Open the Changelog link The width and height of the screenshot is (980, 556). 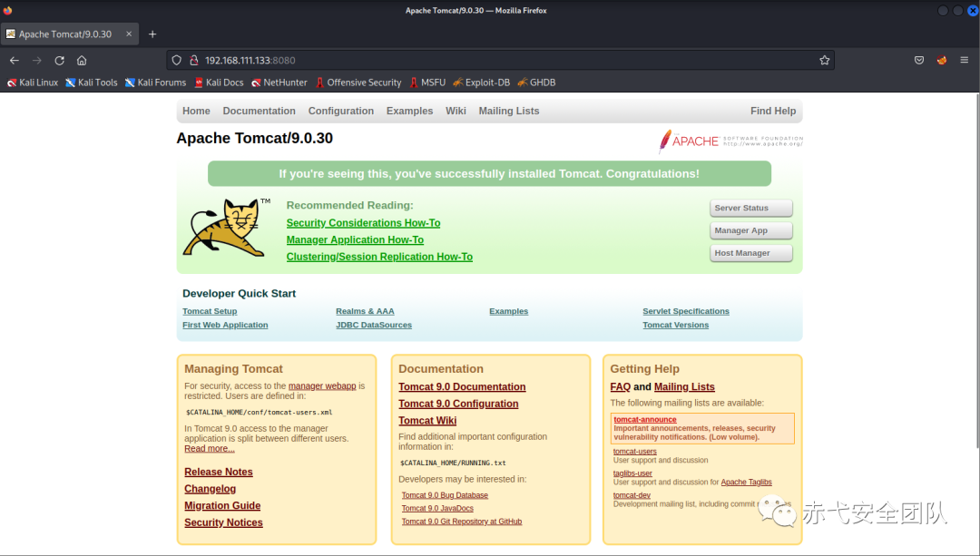click(210, 489)
